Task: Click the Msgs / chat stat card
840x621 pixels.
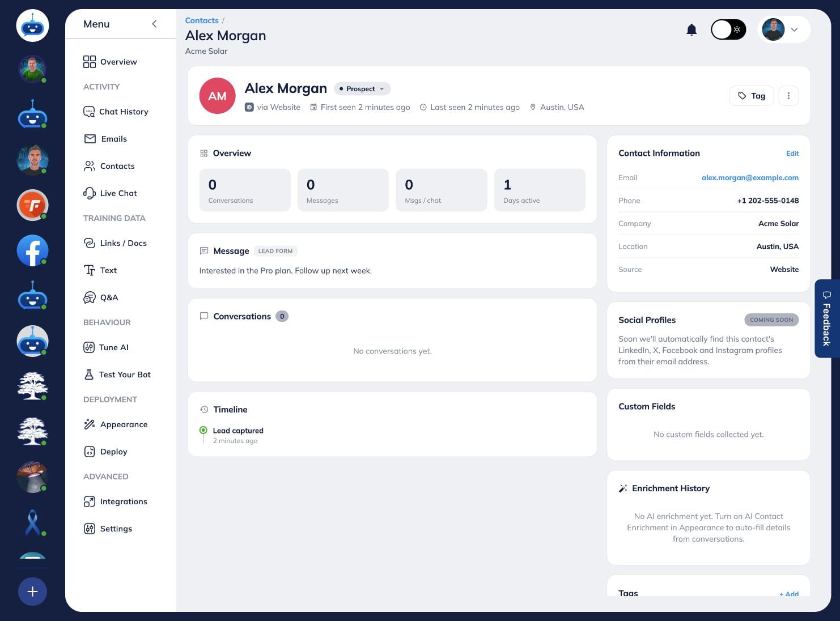Action: point(442,190)
